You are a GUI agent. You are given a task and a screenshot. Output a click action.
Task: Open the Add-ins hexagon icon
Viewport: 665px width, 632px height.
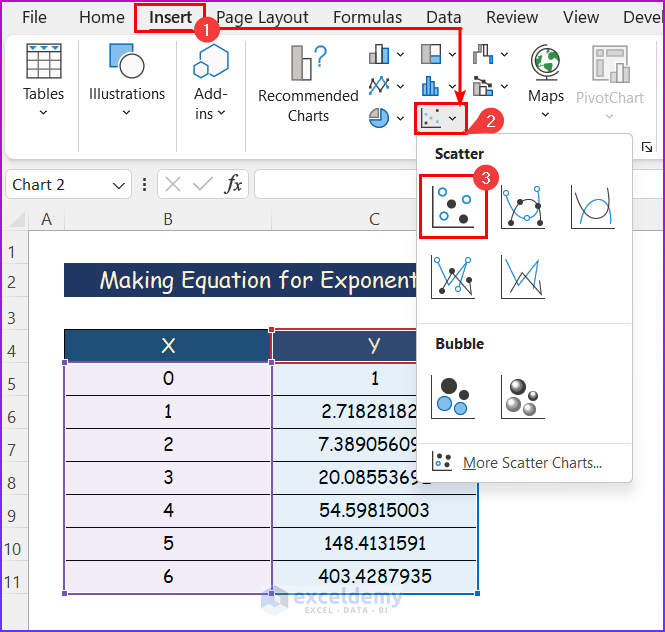pyautogui.click(x=211, y=62)
